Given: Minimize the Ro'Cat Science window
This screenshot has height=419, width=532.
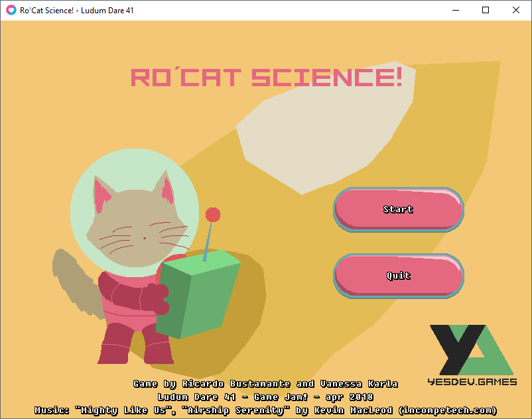Looking at the screenshot, I should point(456,10).
